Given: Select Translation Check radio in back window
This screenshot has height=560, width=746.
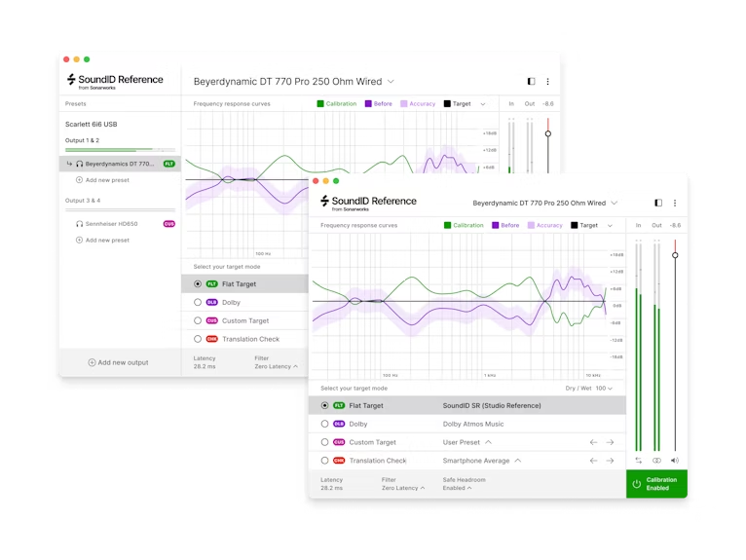Looking at the screenshot, I should click(x=198, y=339).
